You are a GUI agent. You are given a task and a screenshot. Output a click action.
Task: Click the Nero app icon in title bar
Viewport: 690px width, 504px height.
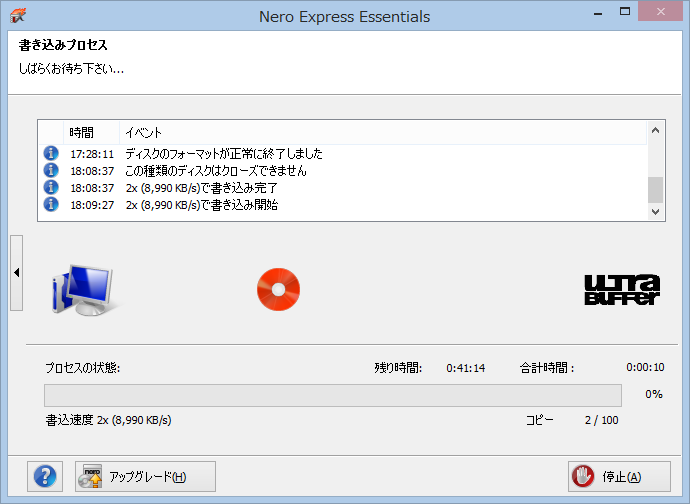[x=18, y=16]
